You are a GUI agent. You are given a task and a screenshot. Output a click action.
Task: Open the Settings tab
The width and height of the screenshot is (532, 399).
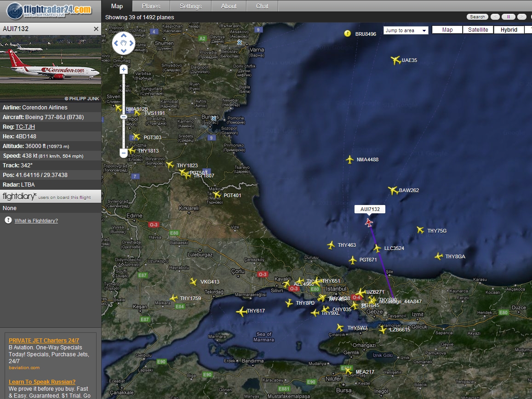tap(191, 6)
